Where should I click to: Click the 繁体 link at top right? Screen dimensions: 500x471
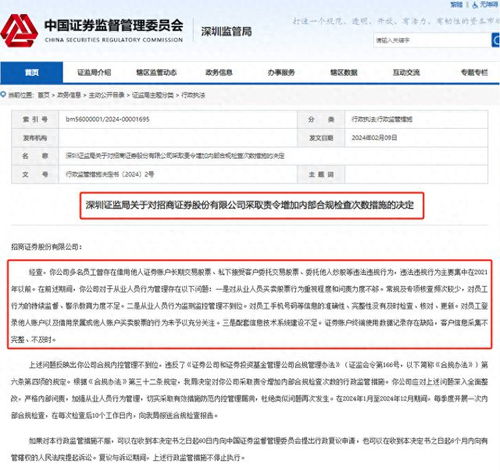[456, 5]
